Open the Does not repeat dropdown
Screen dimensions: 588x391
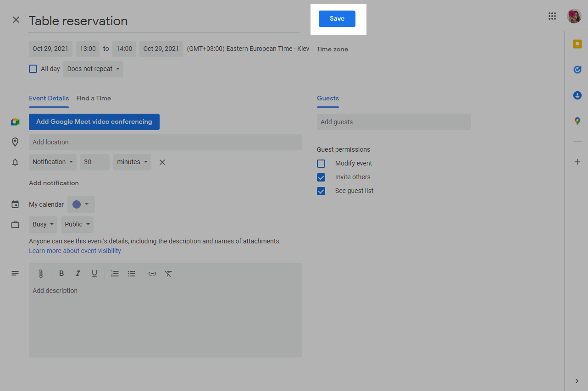93,69
